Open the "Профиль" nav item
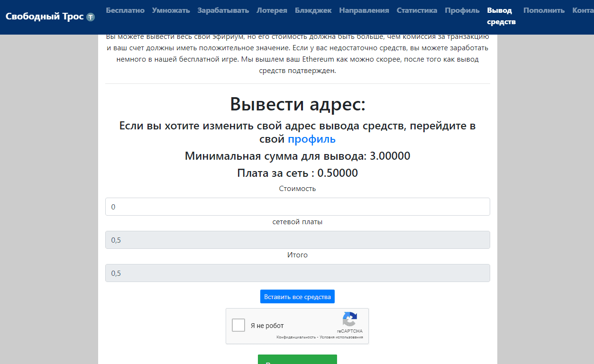 pos(462,10)
